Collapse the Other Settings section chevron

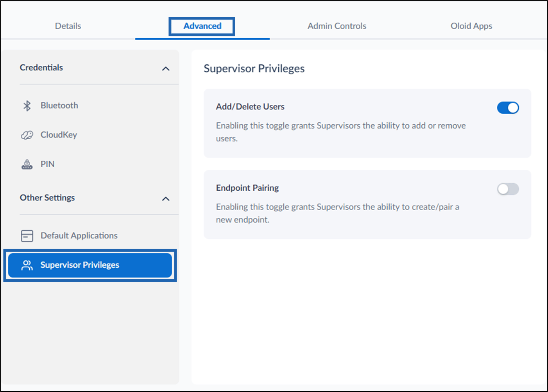166,199
